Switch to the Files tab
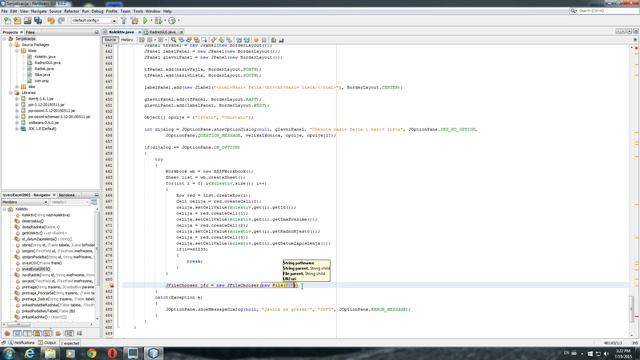The width and height of the screenshot is (640, 360). point(30,32)
